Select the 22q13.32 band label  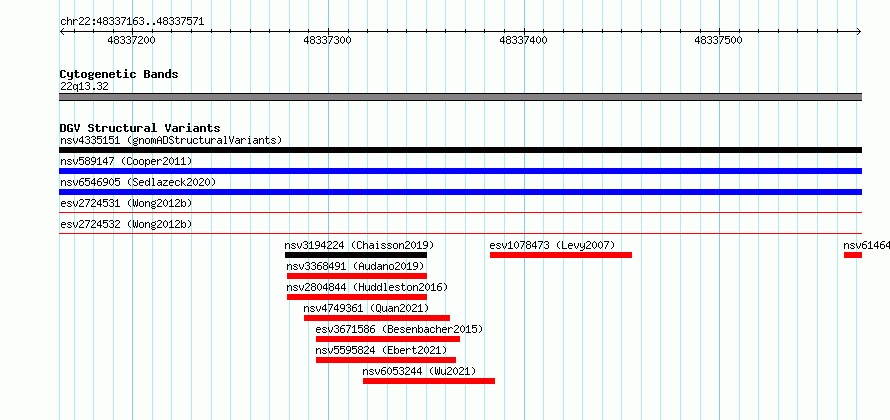click(84, 87)
